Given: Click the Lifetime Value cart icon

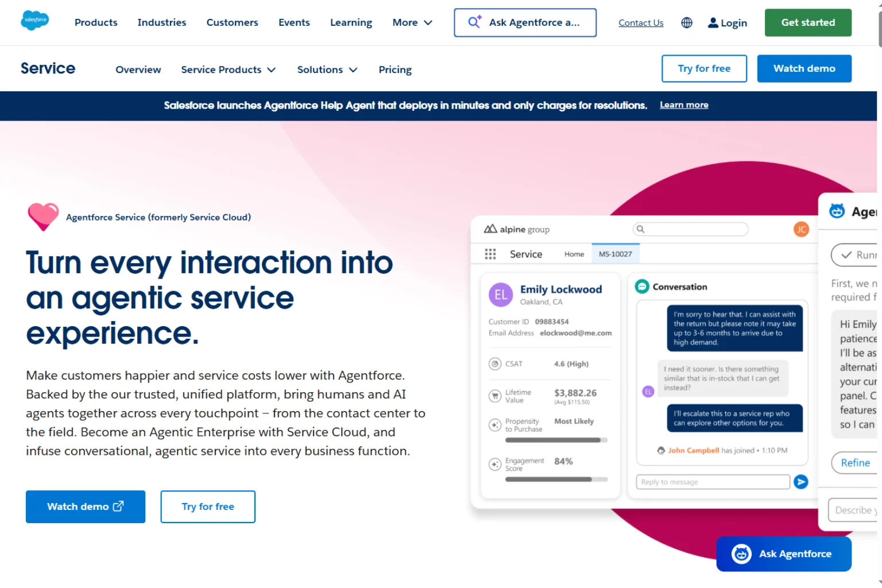Looking at the screenshot, I should click(x=494, y=396).
